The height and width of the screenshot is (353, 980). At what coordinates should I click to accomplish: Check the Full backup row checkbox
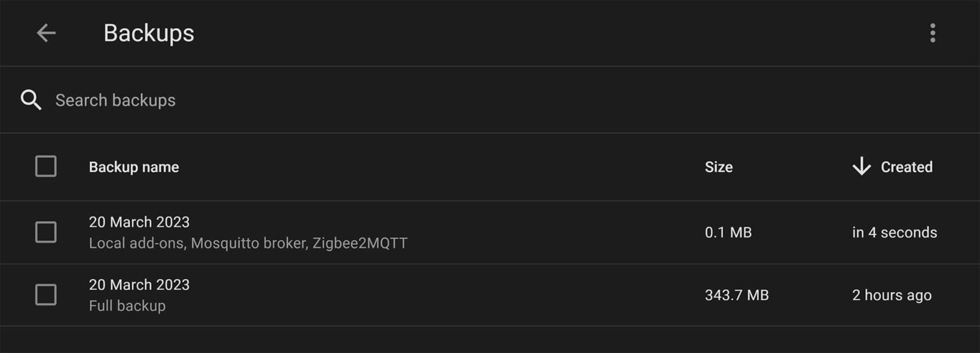(x=46, y=295)
